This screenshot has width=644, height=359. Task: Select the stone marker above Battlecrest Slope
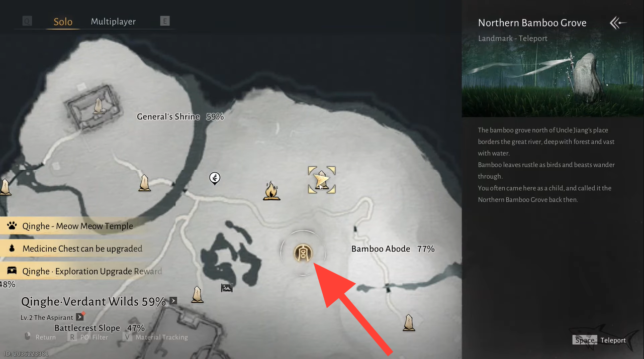click(x=198, y=294)
